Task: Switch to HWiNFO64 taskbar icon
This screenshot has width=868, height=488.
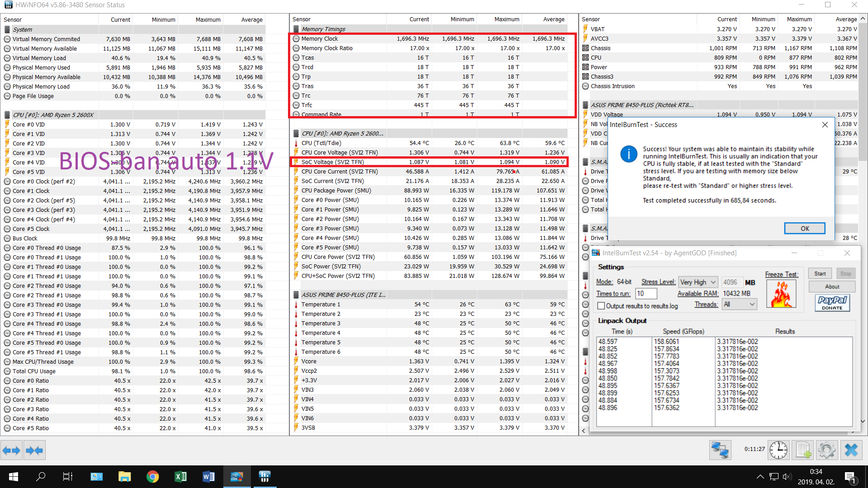Action: pos(264,477)
